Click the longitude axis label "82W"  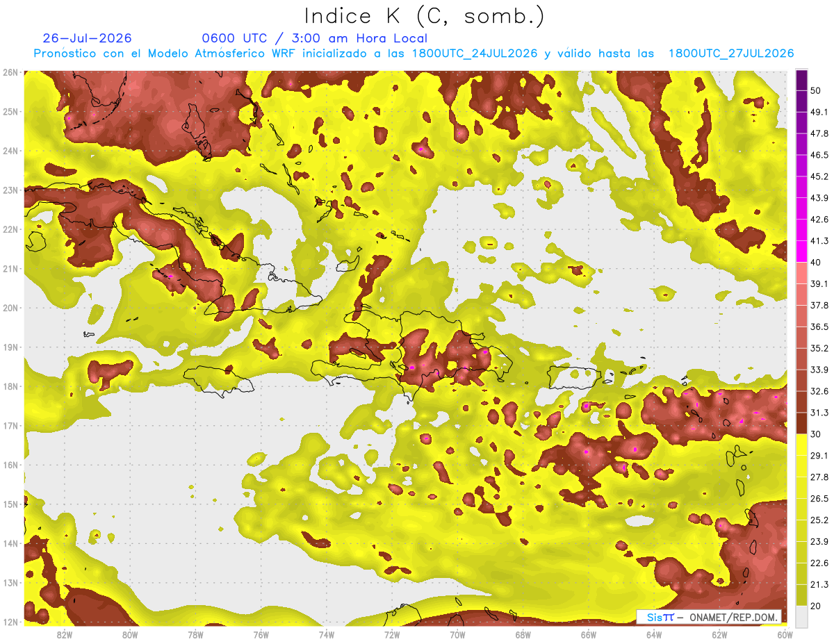tap(65, 634)
